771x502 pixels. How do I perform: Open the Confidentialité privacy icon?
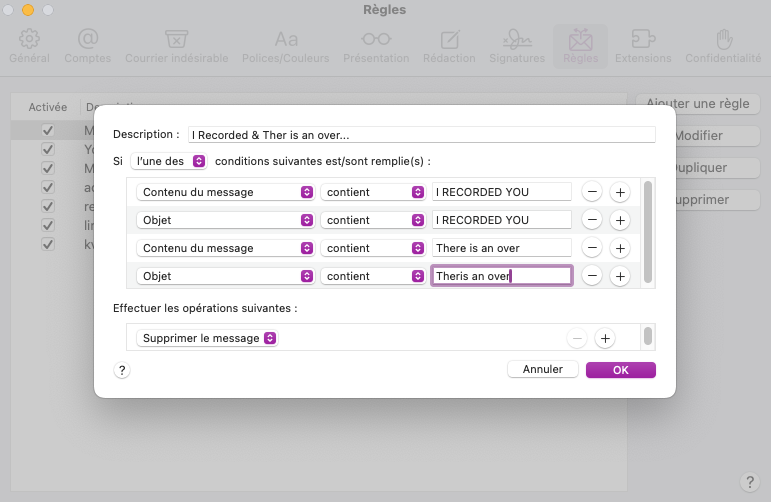(x=722, y=46)
